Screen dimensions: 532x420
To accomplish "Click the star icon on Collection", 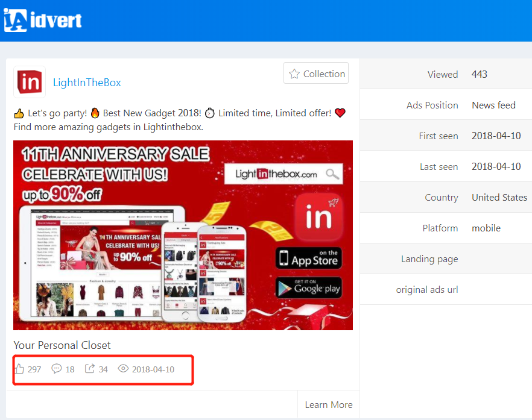I will pyautogui.click(x=294, y=74).
